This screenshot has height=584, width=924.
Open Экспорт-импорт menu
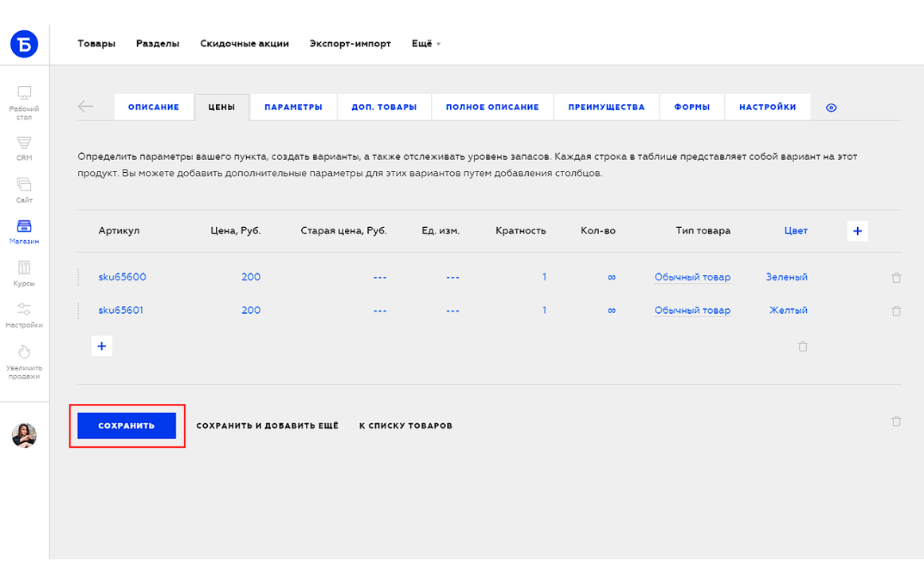350,44
